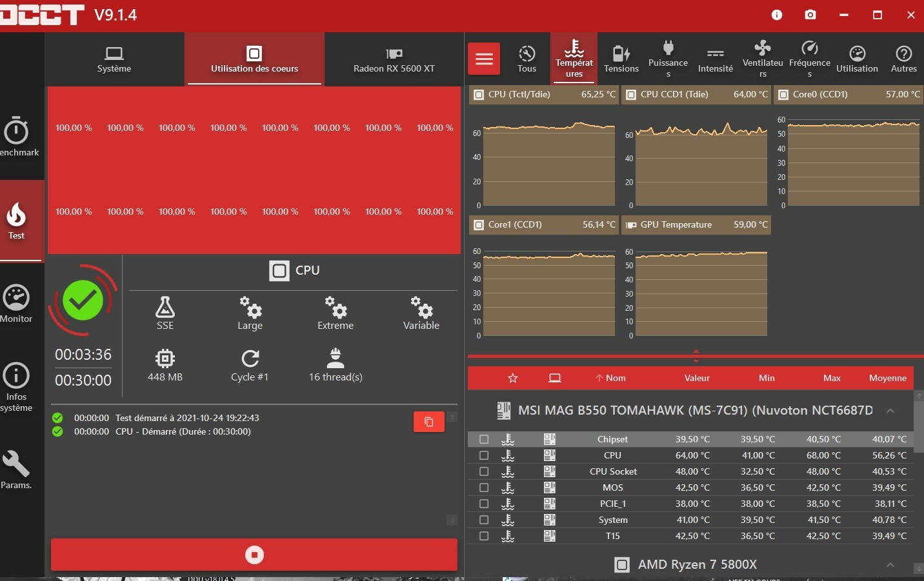Screen dimensions: 924x581
Task: Click the monitor display column header icon
Action: (555, 378)
